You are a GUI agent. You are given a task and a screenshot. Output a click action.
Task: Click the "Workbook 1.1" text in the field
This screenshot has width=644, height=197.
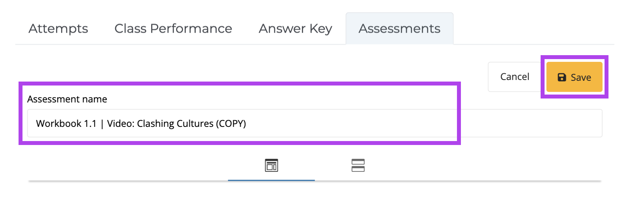point(66,124)
